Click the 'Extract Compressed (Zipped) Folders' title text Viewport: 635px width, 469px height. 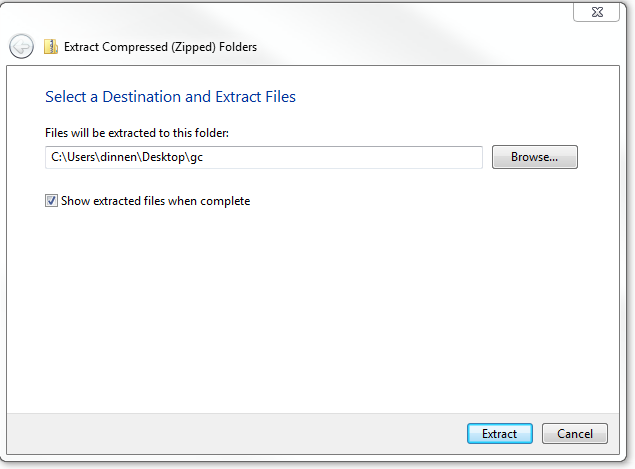point(160,47)
